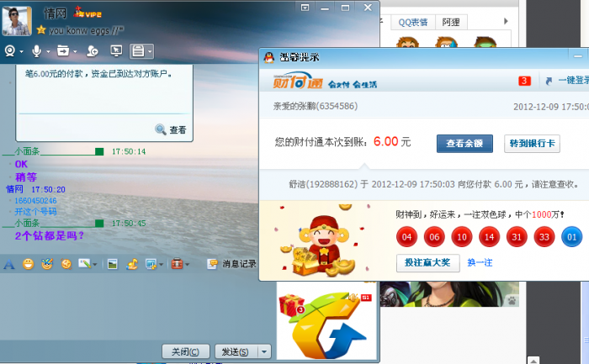
Task: Click the VIP2 membership badge
Action: pos(88,13)
